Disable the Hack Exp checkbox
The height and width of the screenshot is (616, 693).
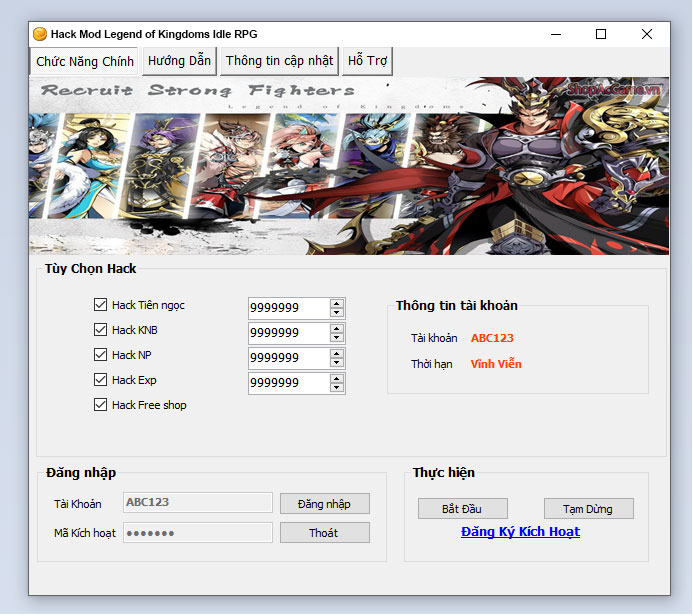[x=100, y=380]
